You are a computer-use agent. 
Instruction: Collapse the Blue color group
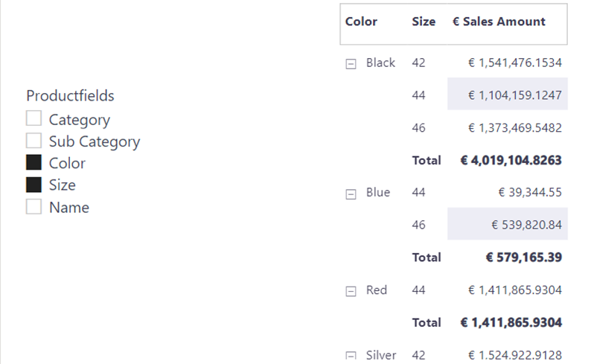[x=351, y=194]
